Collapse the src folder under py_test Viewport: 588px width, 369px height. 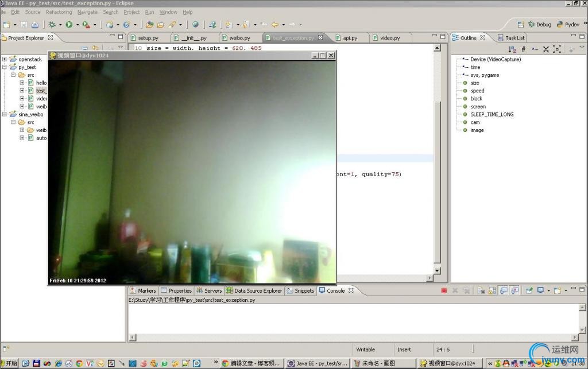pyautogui.click(x=14, y=75)
